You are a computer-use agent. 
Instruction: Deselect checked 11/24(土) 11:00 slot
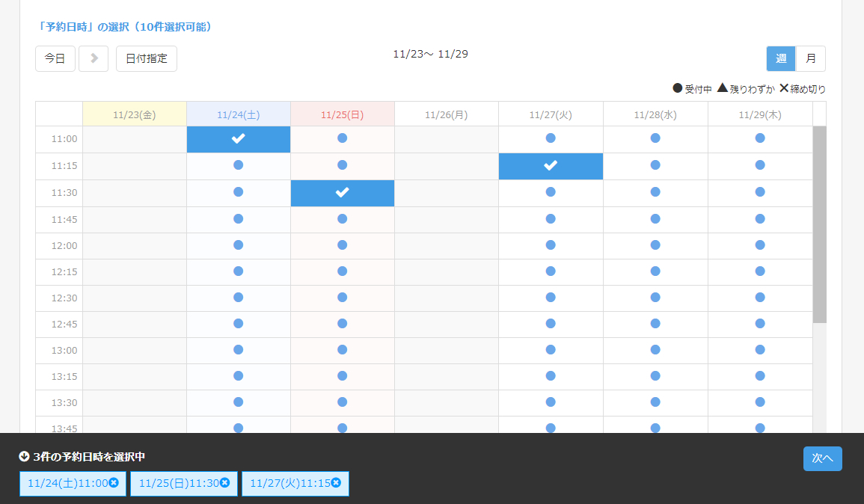point(239,139)
